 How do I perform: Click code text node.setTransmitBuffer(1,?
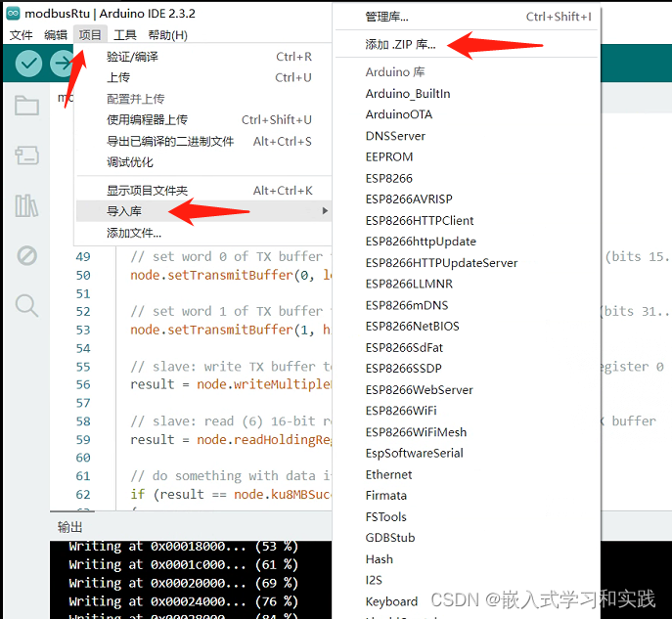point(222,330)
